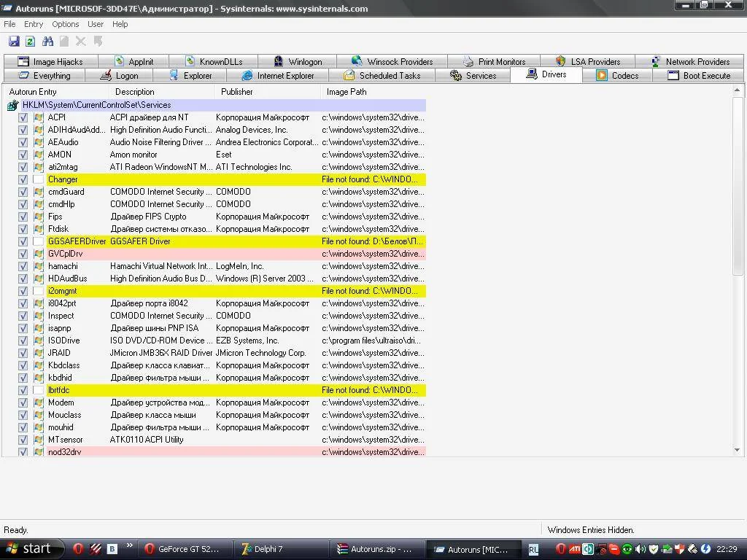Switch to the Services tab
The width and height of the screenshot is (747, 560).
click(x=473, y=76)
